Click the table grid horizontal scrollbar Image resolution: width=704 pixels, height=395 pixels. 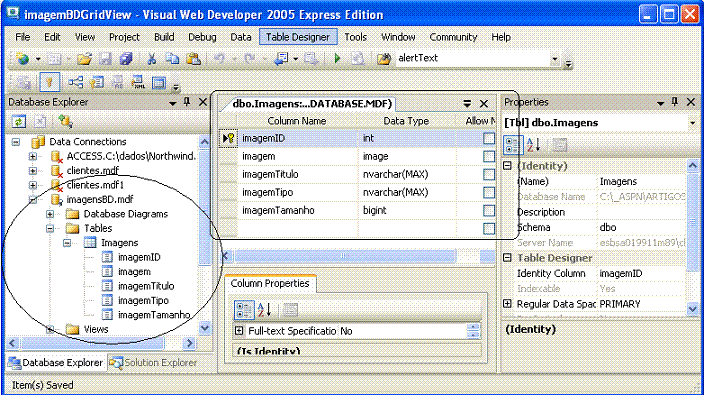point(345,256)
